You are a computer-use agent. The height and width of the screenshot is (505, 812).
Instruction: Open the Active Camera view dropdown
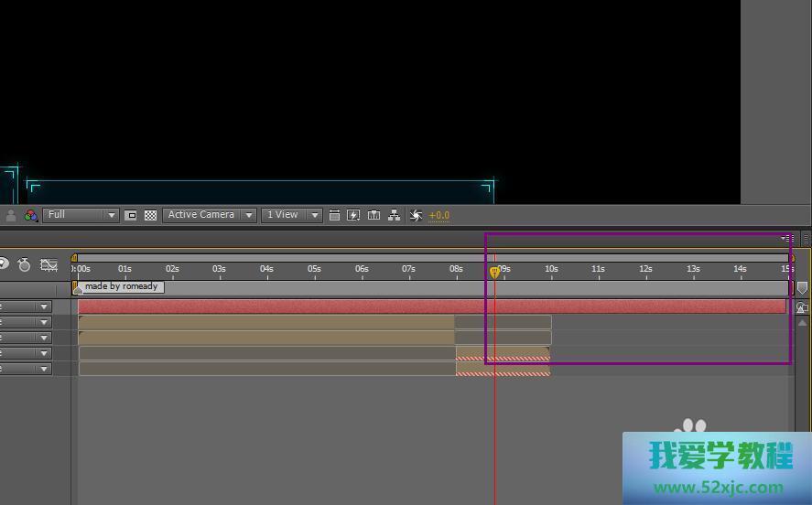coord(209,215)
